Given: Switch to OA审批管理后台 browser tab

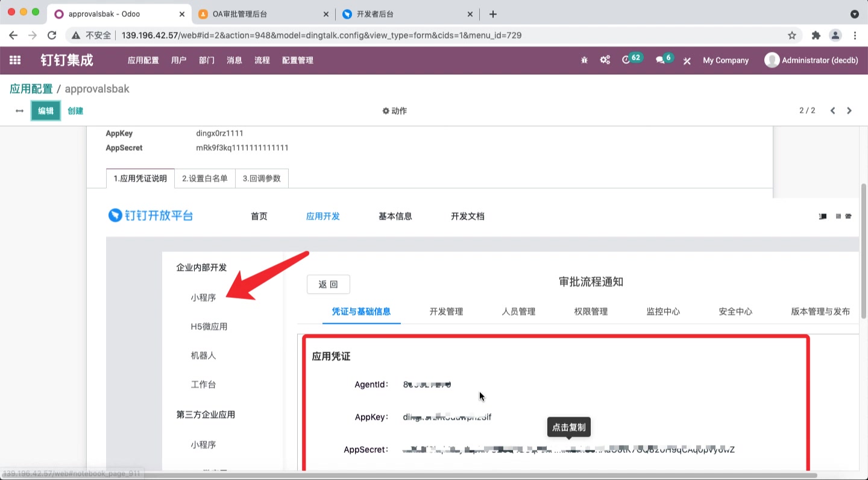Looking at the screenshot, I should point(265,14).
